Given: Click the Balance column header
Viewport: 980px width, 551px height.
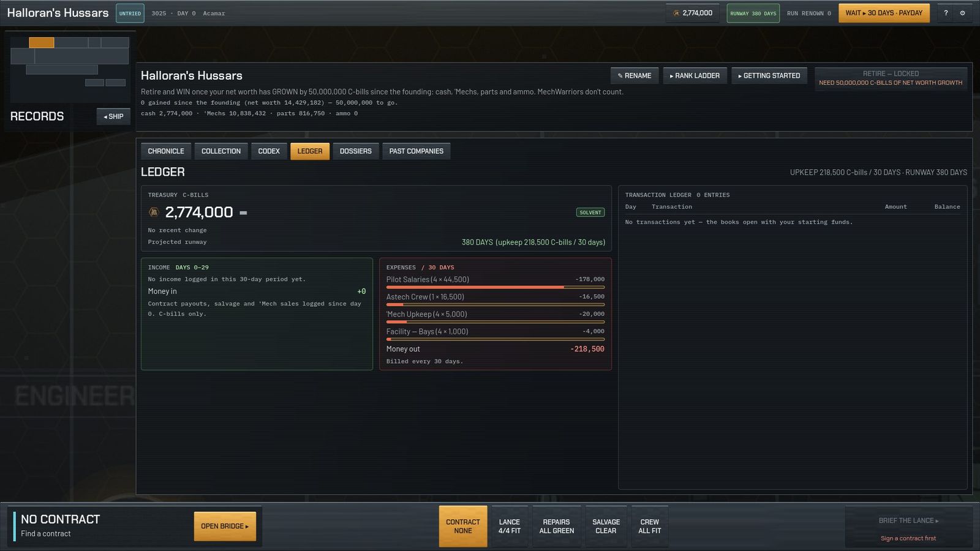Looking at the screenshot, I should click(x=947, y=207).
